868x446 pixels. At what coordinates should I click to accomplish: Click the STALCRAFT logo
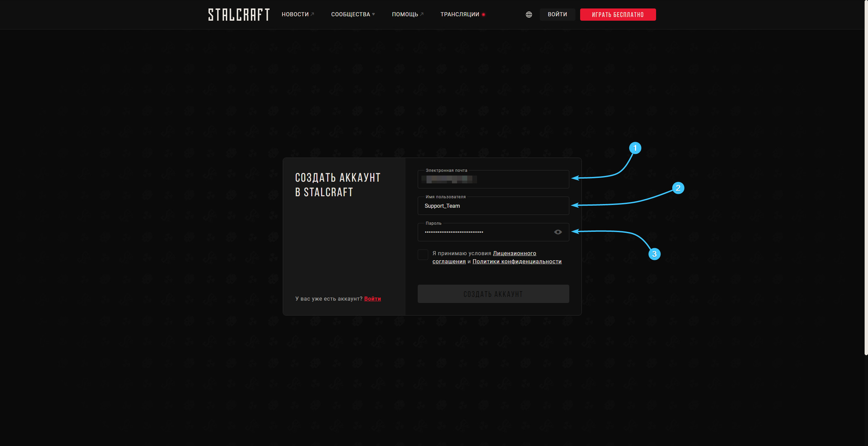point(239,15)
